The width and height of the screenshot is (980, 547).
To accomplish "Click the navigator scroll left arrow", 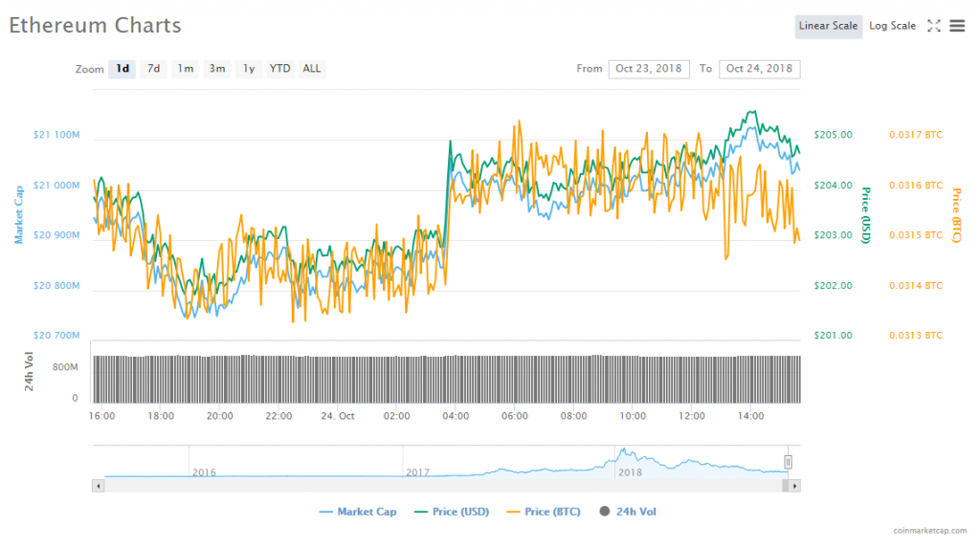I will (97, 486).
